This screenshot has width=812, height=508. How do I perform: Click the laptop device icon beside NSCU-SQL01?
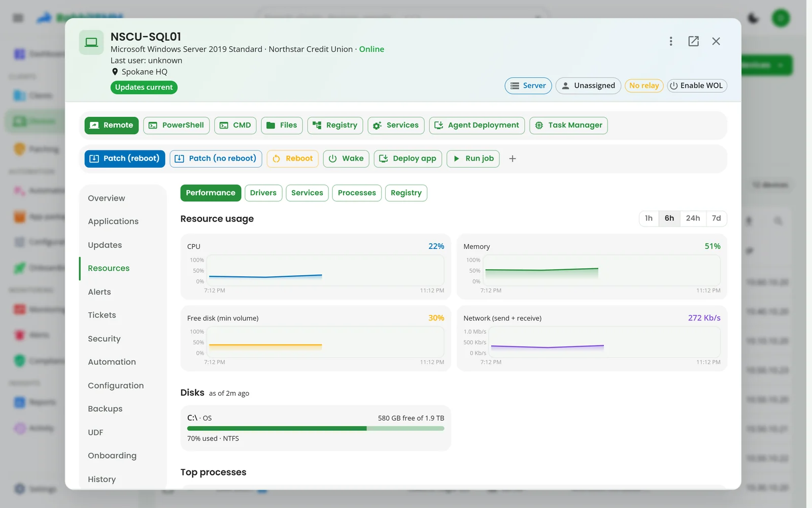91,42
